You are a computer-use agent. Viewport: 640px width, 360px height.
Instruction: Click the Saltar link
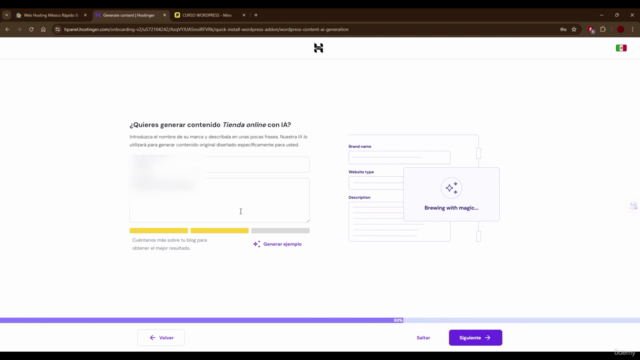pos(423,338)
